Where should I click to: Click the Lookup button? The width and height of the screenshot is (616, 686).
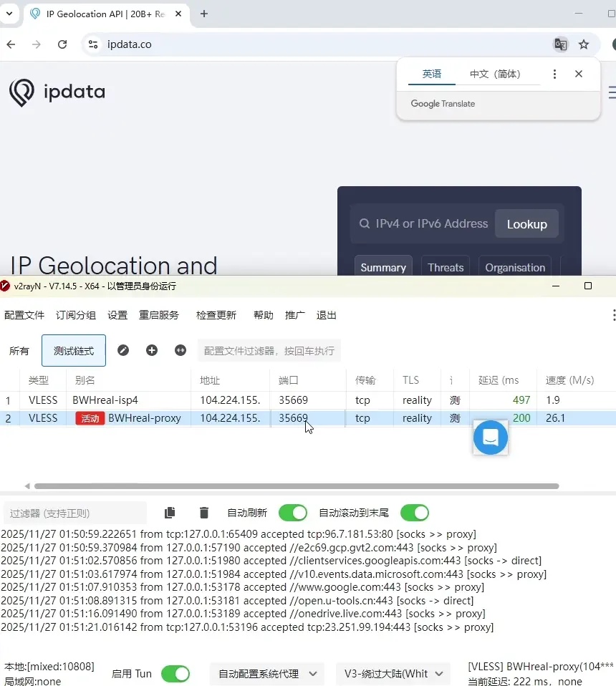tap(526, 224)
